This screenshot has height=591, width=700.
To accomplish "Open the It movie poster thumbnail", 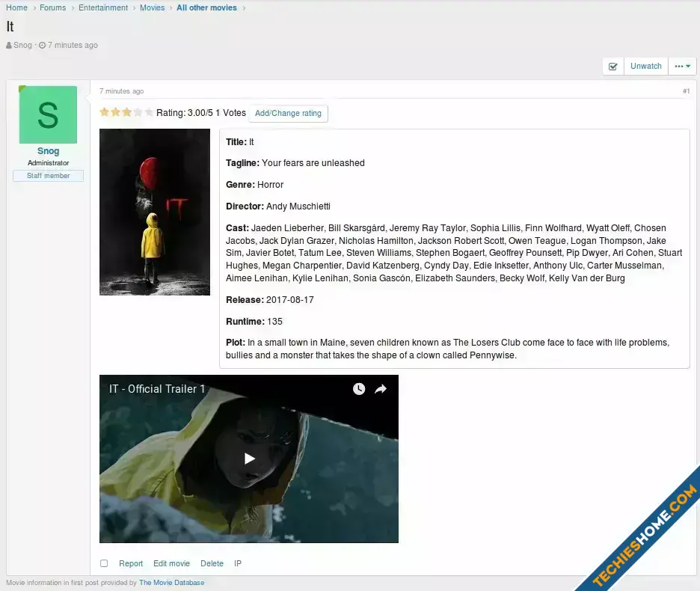I will pos(155,212).
